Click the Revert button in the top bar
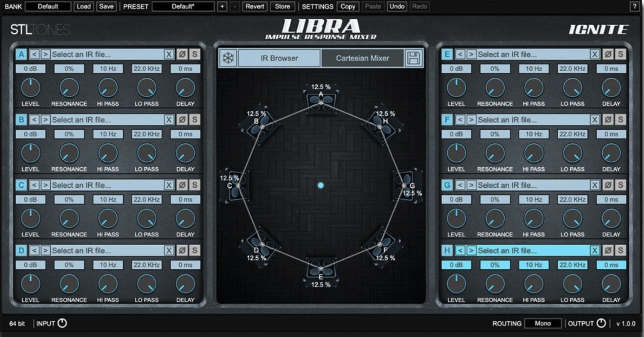The height and width of the screenshot is (337, 644). pos(254,6)
